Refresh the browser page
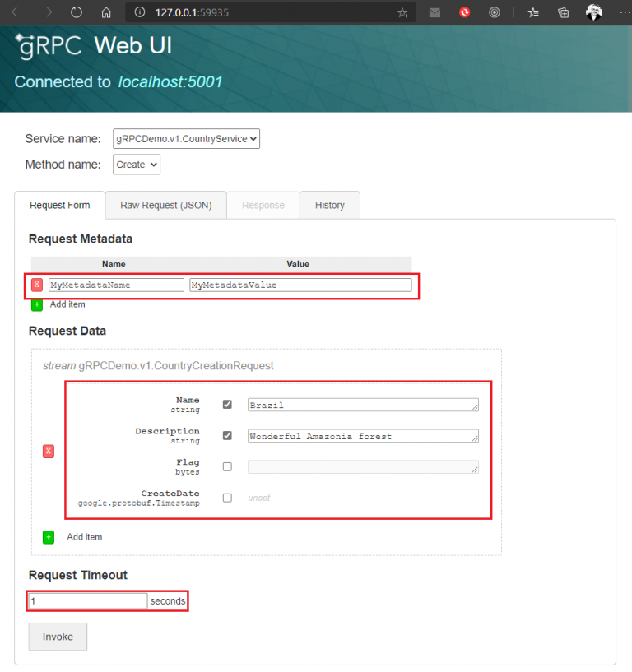Viewport: 632px width, 672px height. tap(77, 12)
